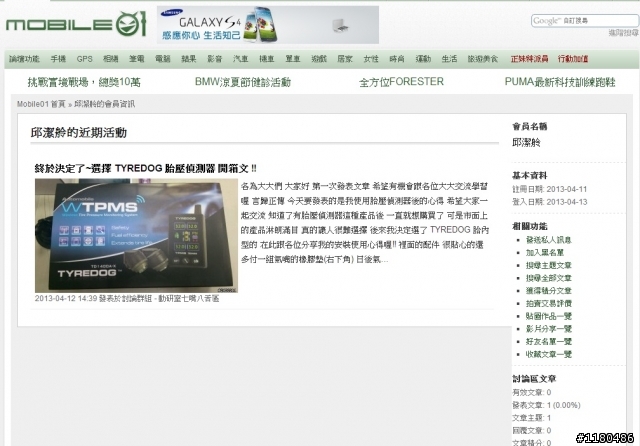Click the Mobile01 logo
The image size is (640, 446).
pos(76,24)
